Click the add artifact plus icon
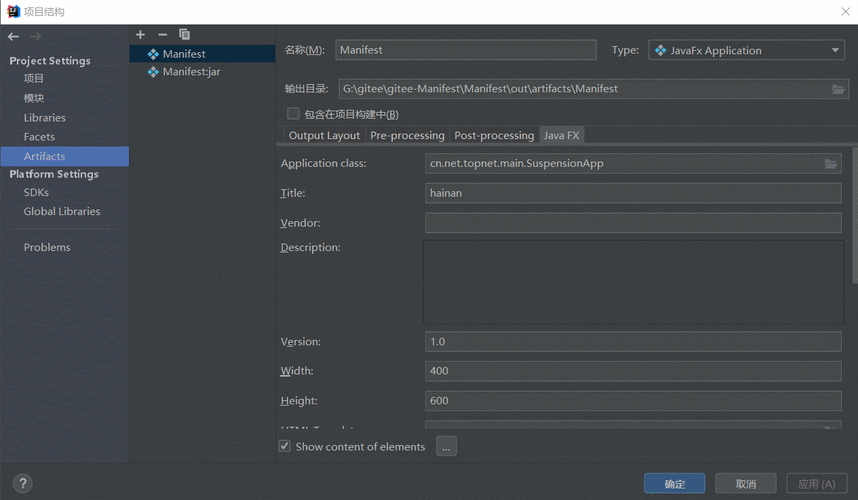The image size is (858, 500). [141, 35]
